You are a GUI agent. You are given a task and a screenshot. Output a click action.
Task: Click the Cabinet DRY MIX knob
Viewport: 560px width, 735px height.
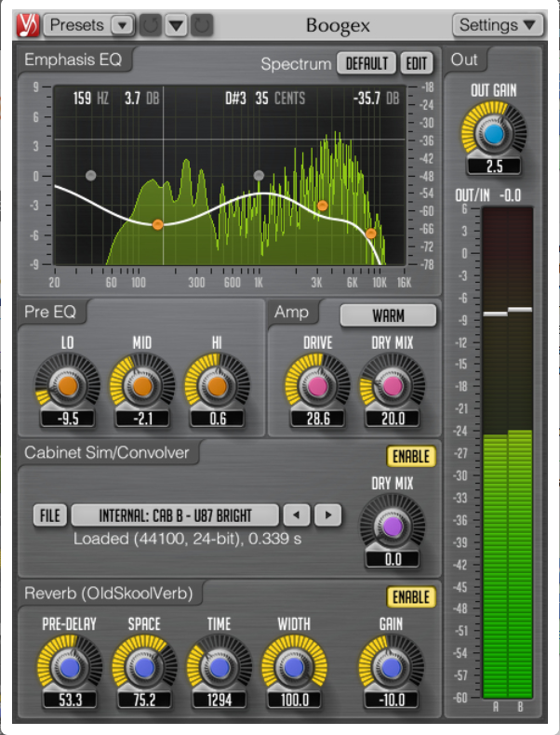pyautogui.click(x=393, y=526)
